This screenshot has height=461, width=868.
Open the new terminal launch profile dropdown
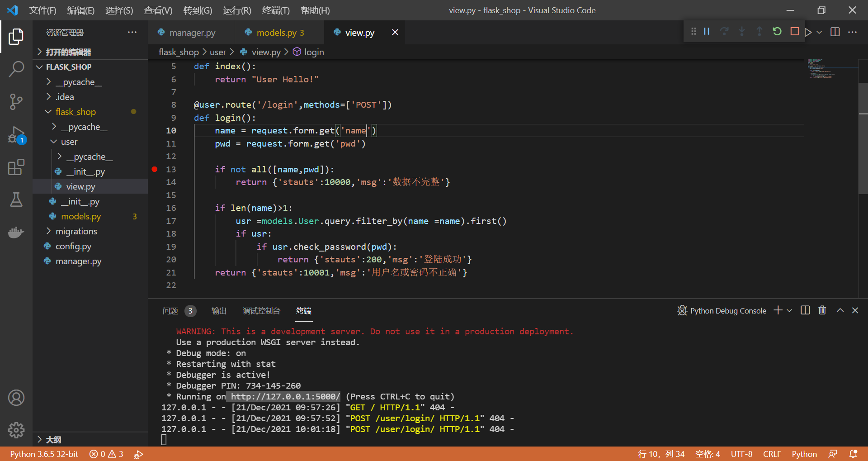(789, 310)
